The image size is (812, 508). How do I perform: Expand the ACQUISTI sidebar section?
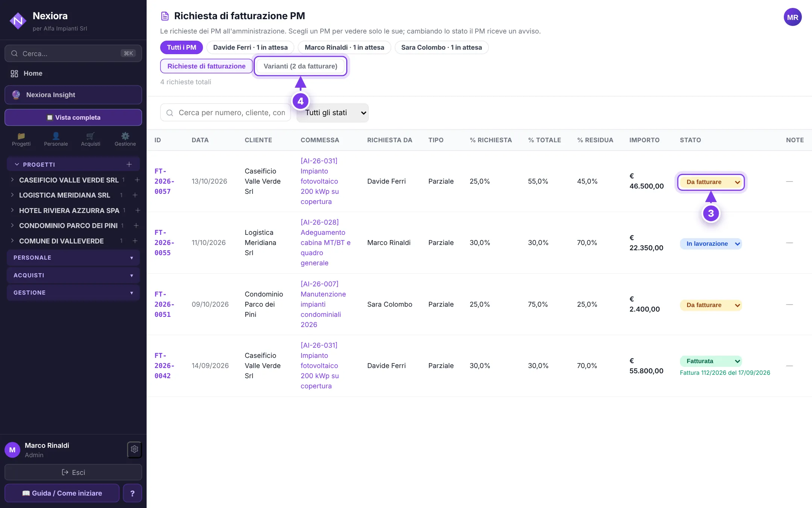73,275
